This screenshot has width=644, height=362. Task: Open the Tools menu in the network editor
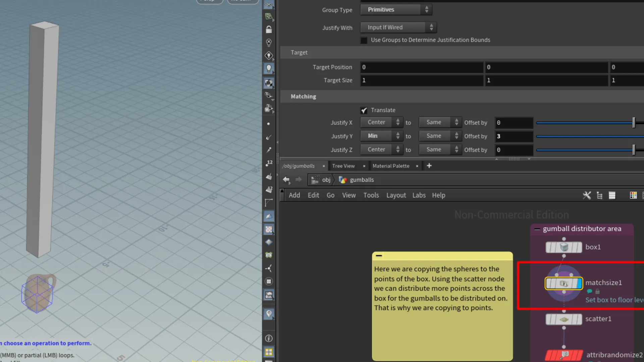click(x=371, y=195)
